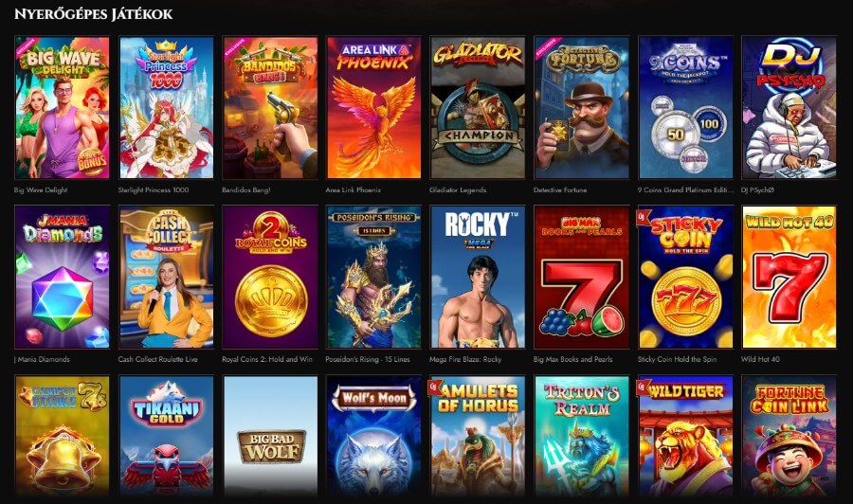853x504 pixels.
Task: Click the Sticky Coin Hold the Spin title link
Action: (678, 359)
